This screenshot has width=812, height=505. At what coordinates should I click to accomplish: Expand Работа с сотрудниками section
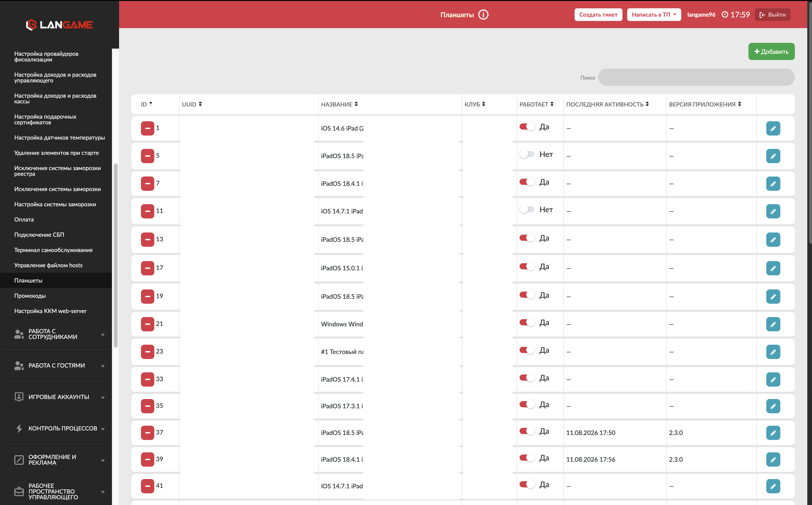(x=56, y=334)
